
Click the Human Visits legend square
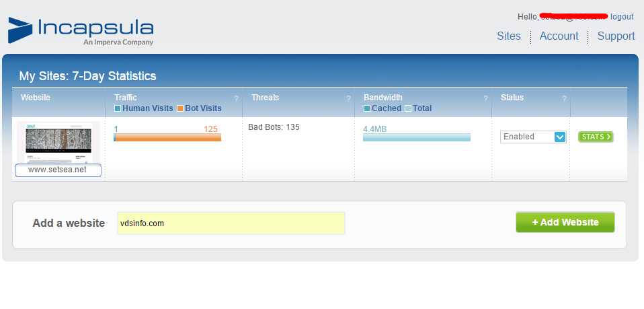(x=118, y=108)
